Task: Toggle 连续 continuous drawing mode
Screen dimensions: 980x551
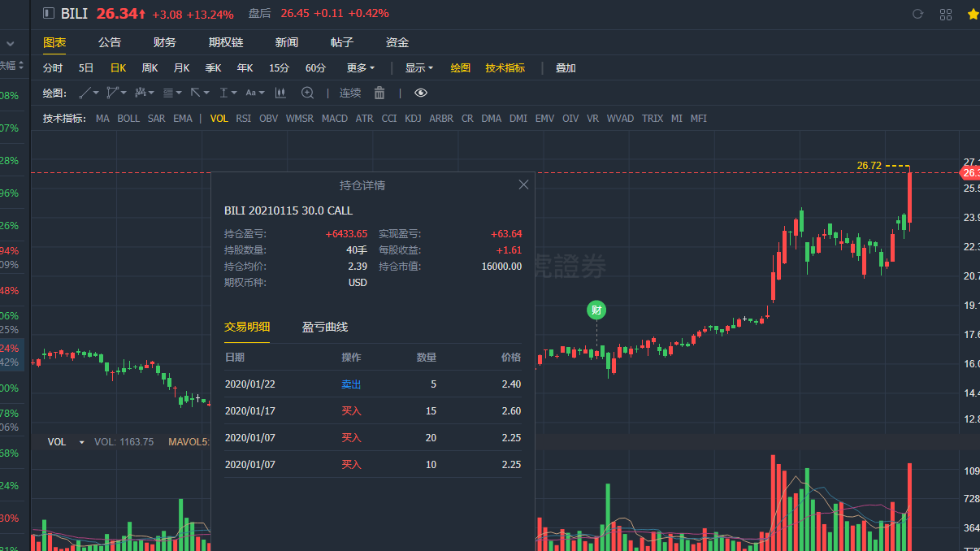Action: pyautogui.click(x=350, y=93)
